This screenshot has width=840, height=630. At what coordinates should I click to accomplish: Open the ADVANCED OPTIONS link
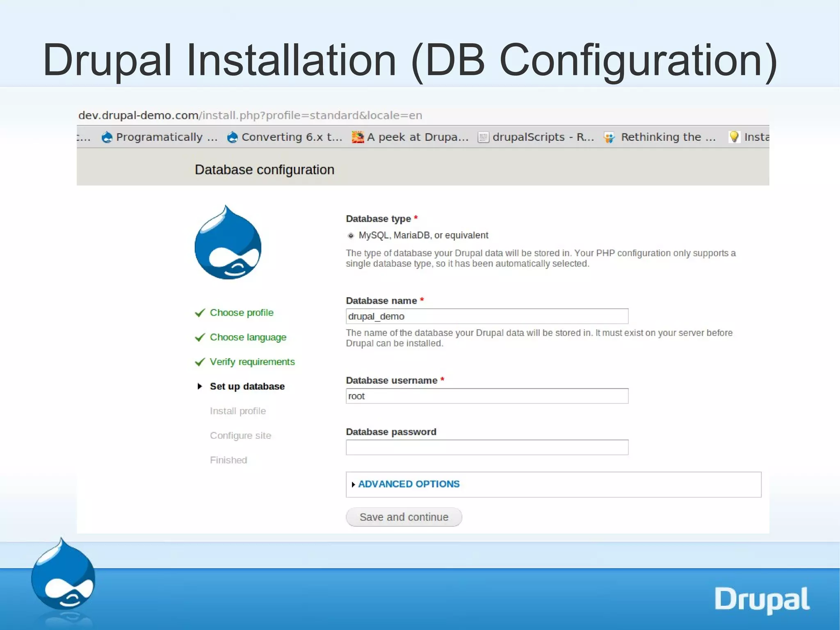tap(409, 484)
